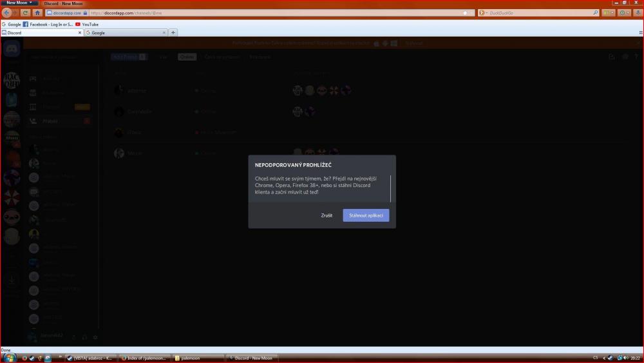The width and height of the screenshot is (644, 363).
Task: Close the Google tab
Action: point(164,32)
